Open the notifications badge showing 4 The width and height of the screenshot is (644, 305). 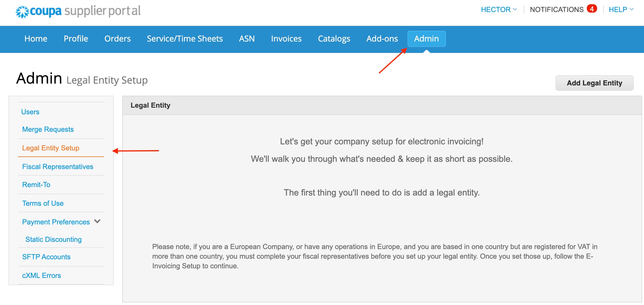(x=592, y=9)
